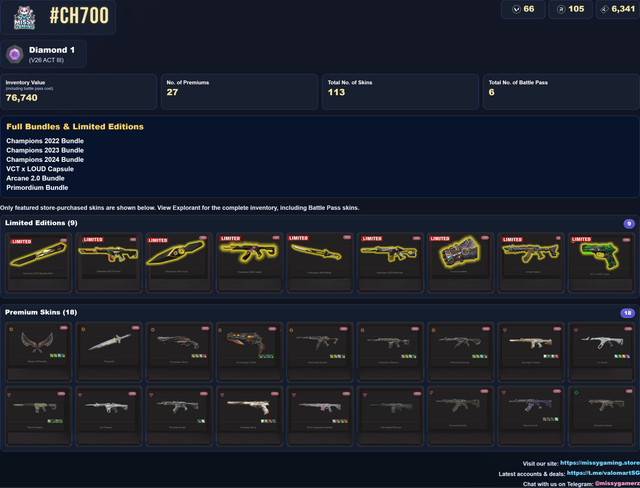The image size is (640, 488).
Task: Click the premium skins count badge 18
Action: (x=627, y=313)
